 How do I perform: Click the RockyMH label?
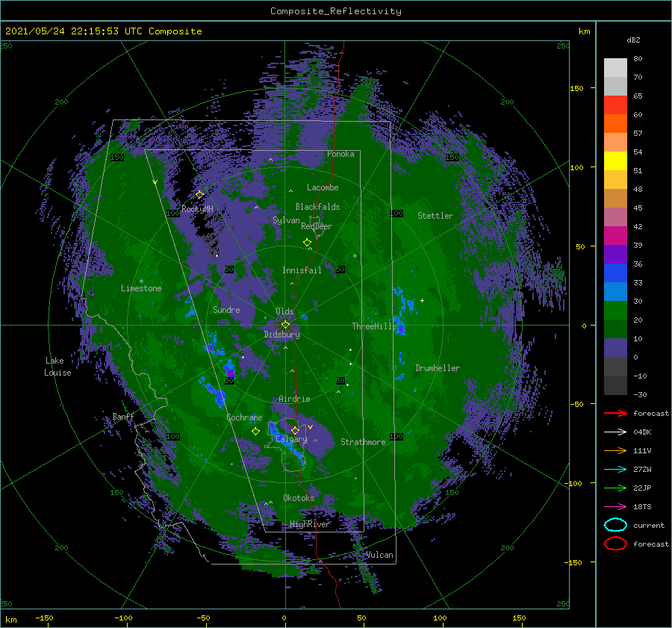point(197,209)
